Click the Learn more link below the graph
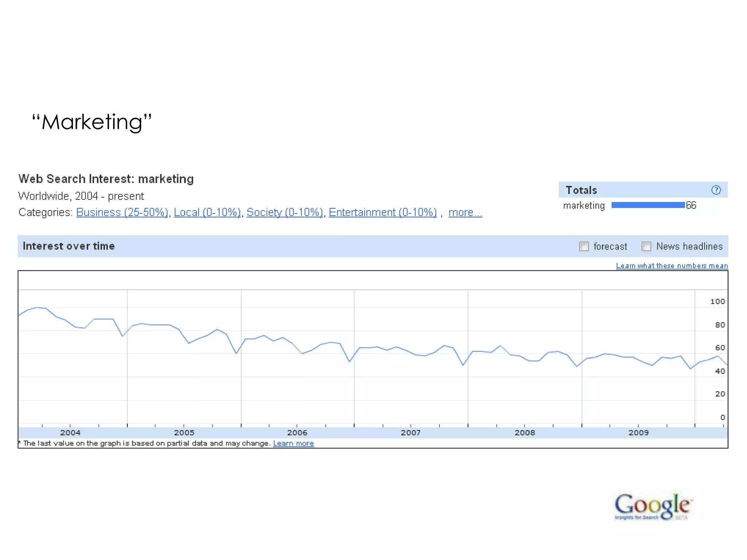Screen dimensions: 747x560 pos(293,443)
